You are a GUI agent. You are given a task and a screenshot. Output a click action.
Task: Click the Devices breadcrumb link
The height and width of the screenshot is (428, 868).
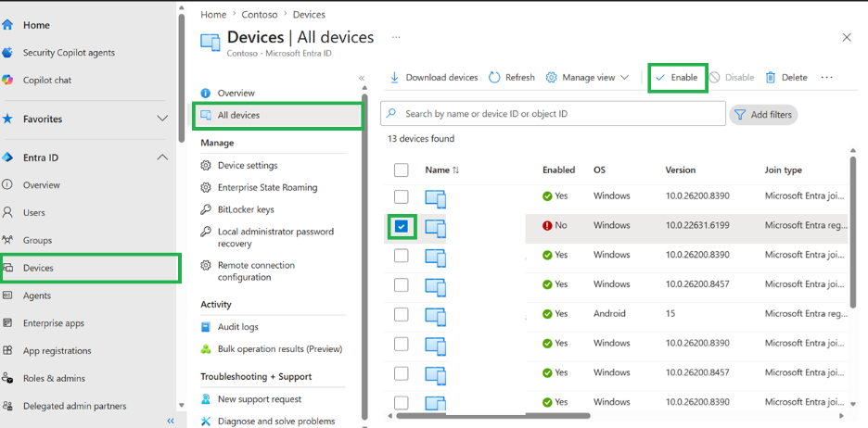click(x=309, y=15)
